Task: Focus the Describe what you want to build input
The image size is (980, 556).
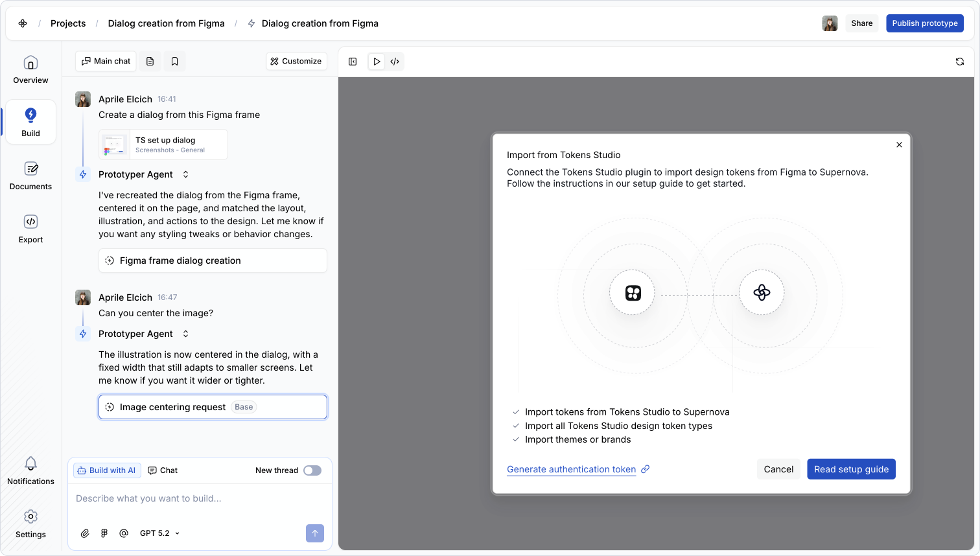Action: coord(200,498)
